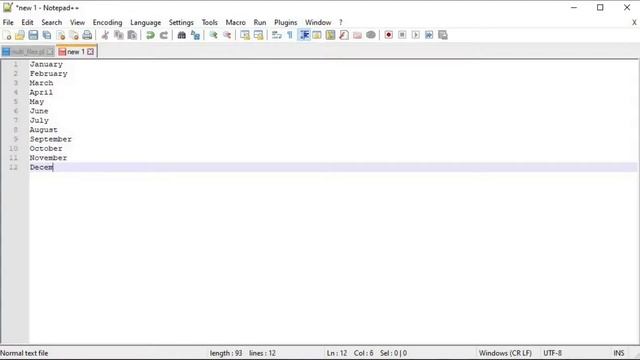
Task: Open the Function List icon
Action: 344,35
